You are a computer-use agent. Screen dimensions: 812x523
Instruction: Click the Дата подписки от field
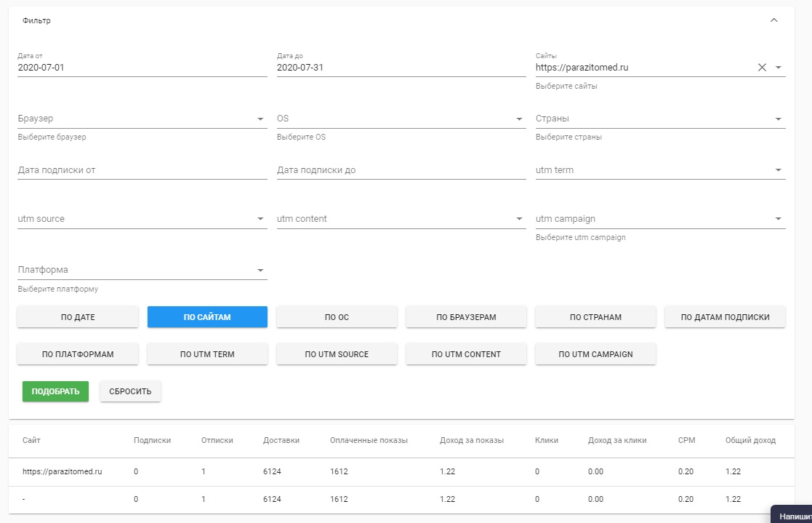[142, 170]
